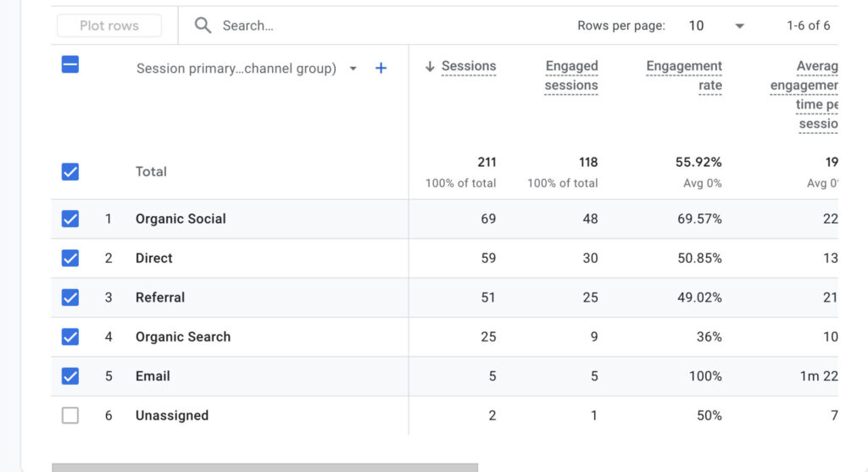Image resolution: width=868 pixels, height=472 pixels.
Task: Click Referral engagement rate 49.02%
Action: (x=699, y=297)
